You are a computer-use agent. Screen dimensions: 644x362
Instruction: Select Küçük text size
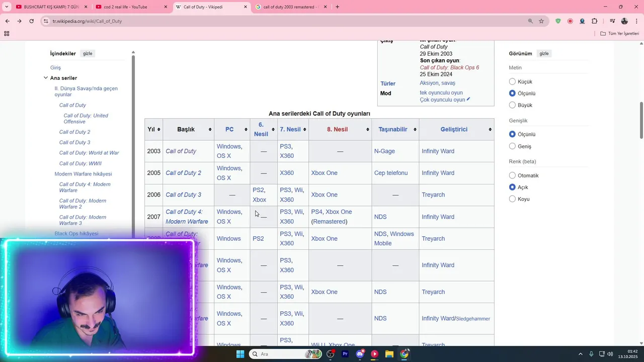(x=512, y=81)
